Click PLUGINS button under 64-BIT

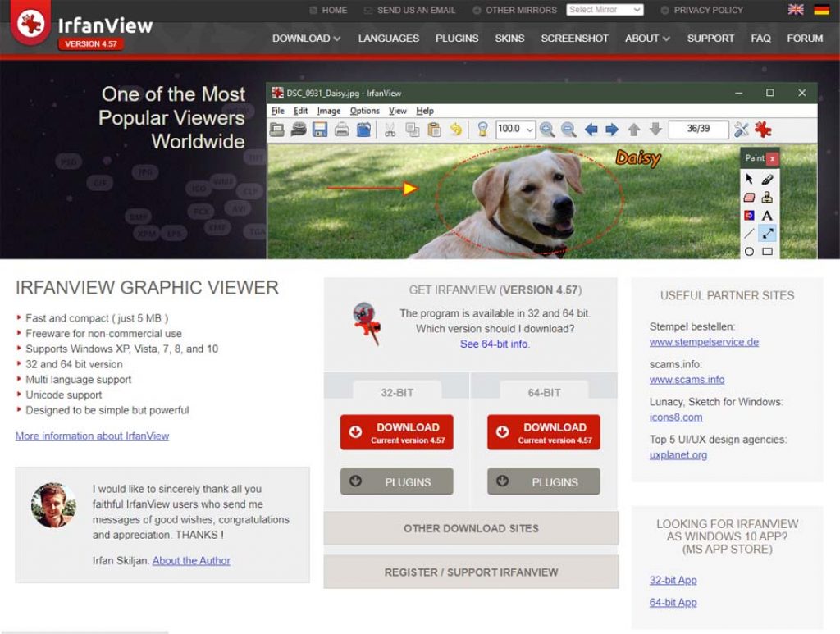pos(544,481)
